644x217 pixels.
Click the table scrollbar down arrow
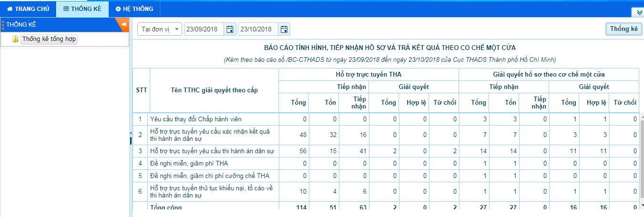641,204
